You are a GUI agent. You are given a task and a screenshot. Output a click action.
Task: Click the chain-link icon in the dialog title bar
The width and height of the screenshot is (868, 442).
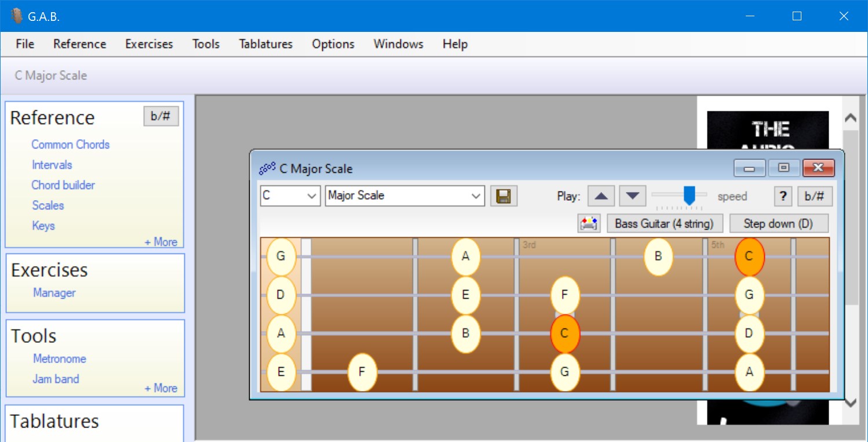point(267,168)
